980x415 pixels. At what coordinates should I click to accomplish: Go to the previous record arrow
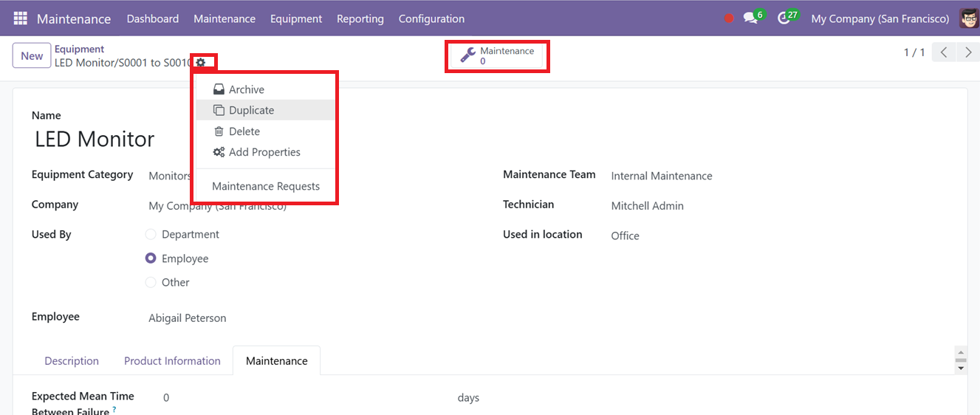click(945, 52)
